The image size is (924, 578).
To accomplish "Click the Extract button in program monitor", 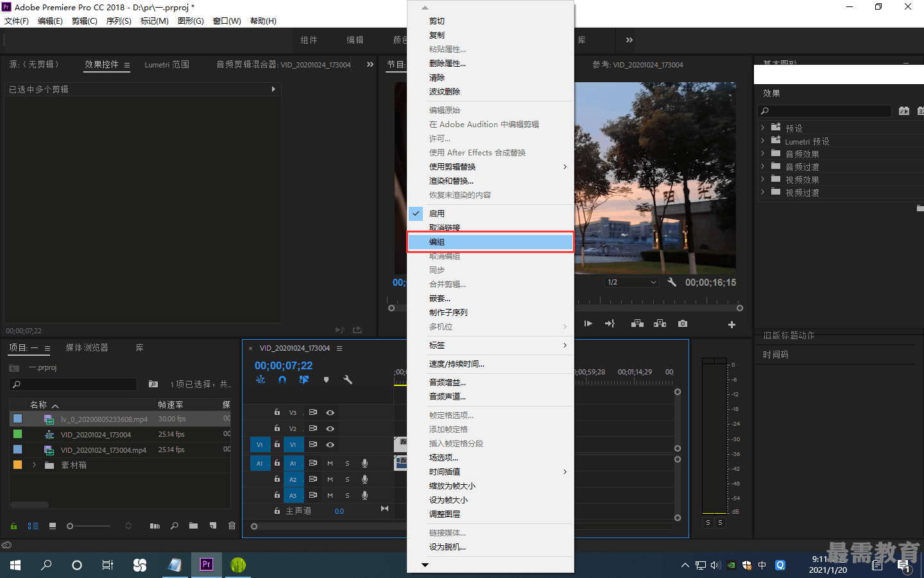I will coord(660,324).
